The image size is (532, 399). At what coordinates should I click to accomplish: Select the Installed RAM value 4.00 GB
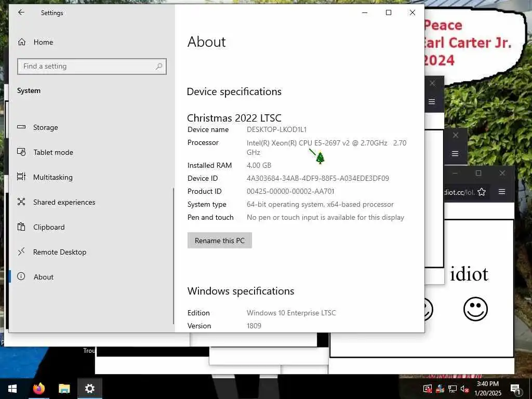(259, 166)
